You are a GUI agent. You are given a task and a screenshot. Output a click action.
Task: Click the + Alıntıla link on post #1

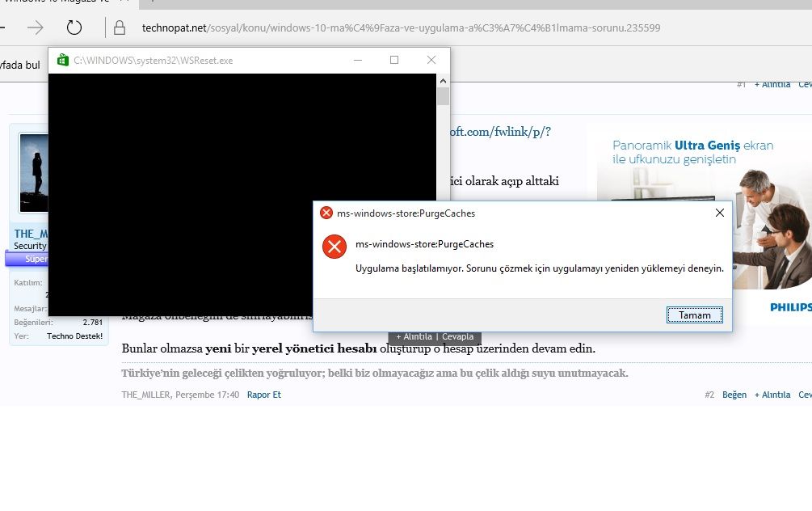pyautogui.click(x=772, y=84)
